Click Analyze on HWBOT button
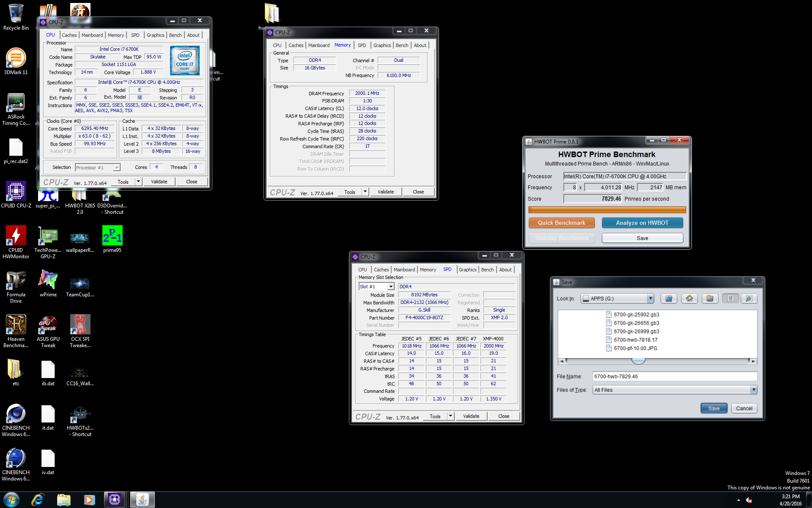This screenshot has height=508, width=812. click(x=642, y=223)
